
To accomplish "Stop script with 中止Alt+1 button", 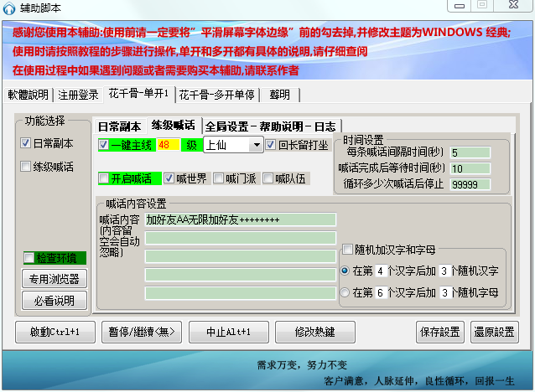I will [x=228, y=332].
